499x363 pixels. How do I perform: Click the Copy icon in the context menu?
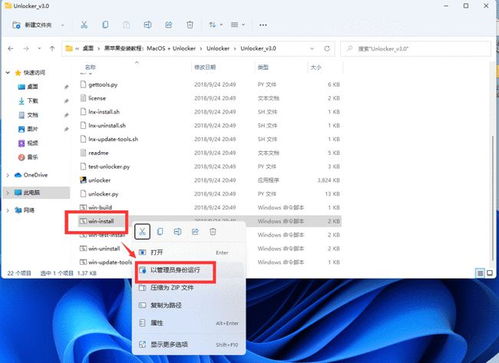(x=160, y=231)
